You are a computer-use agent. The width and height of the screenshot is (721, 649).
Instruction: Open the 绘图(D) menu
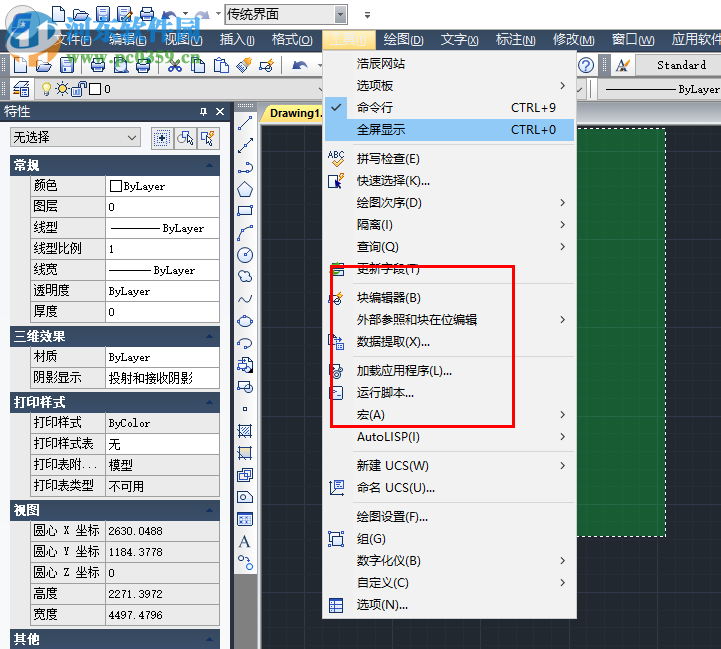404,40
